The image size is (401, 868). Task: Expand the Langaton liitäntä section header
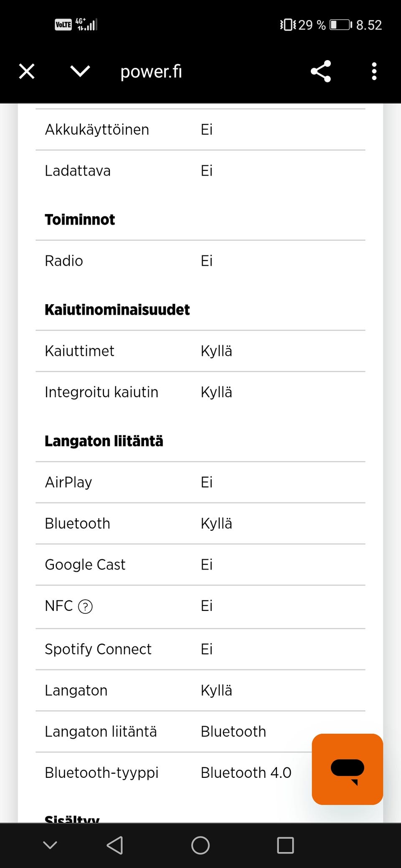click(x=104, y=441)
